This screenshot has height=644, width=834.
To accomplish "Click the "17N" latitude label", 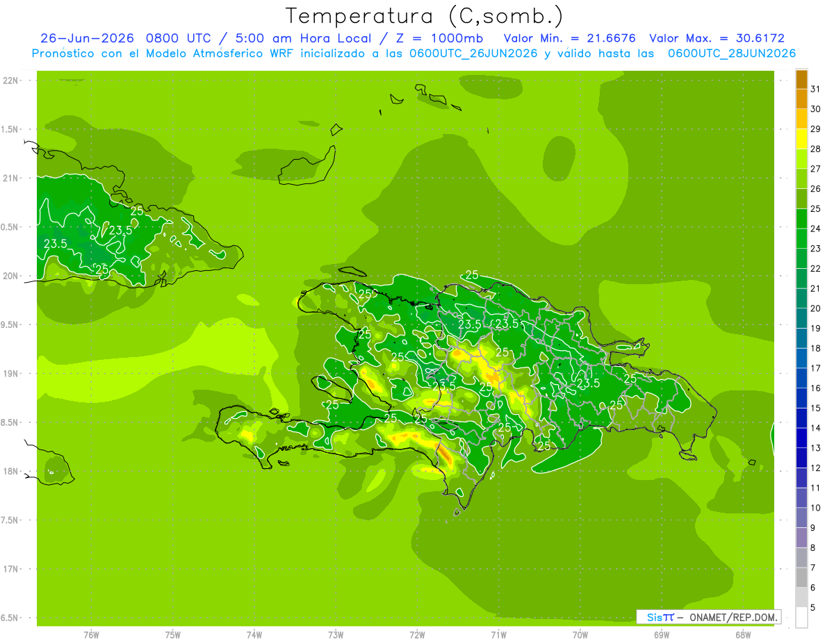I will [10, 569].
